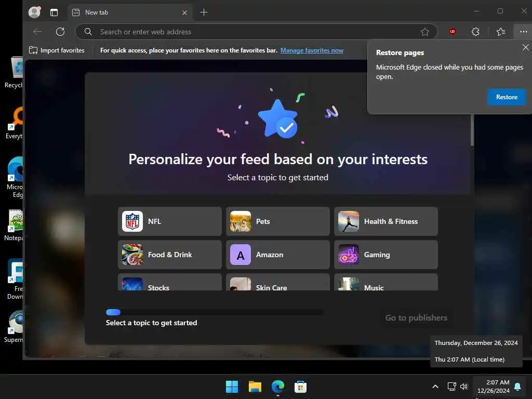Click the Gaming controller thumbnail
532x399 pixels.
coord(349,255)
